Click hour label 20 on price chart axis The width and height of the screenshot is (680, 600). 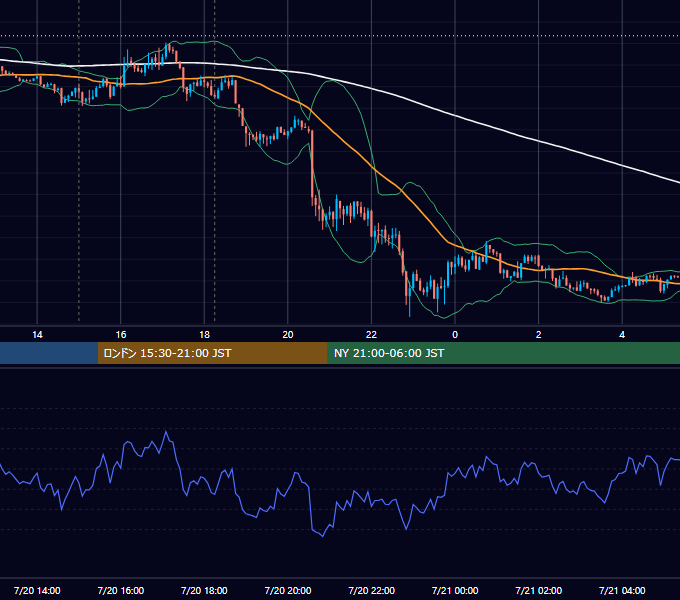click(x=288, y=335)
